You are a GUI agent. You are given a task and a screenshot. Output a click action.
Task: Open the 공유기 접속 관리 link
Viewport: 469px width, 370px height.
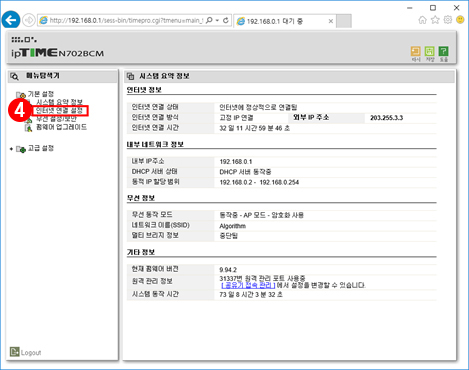click(x=248, y=285)
